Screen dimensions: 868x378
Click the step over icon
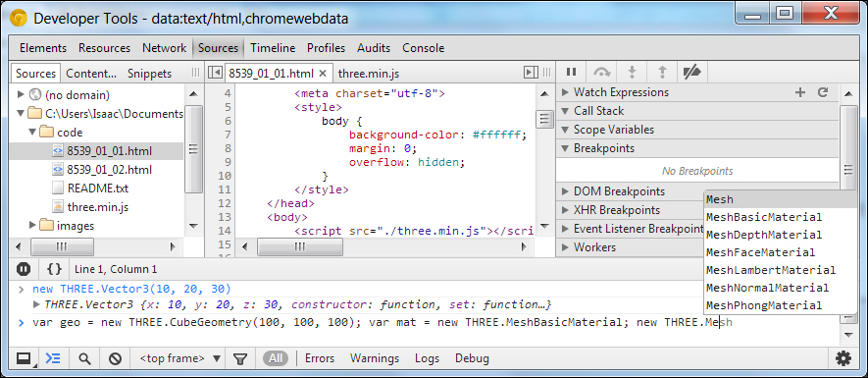(x=602, y=72)
